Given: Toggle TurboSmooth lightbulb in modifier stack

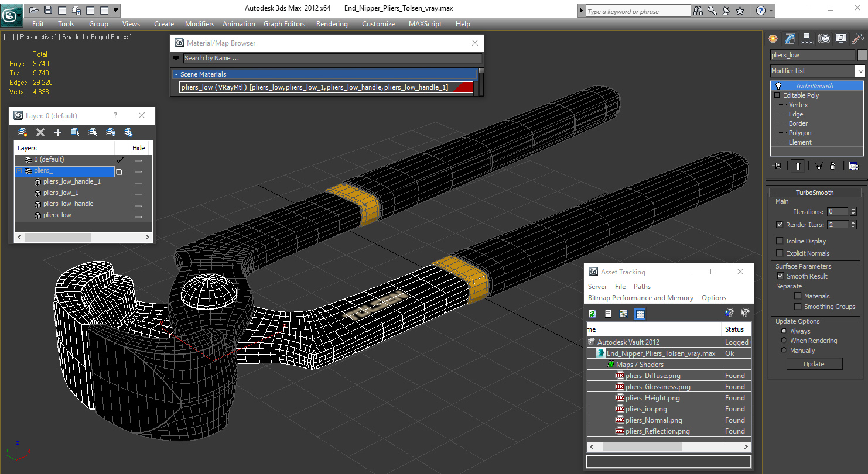Looking at the screenshot, I should click(778, 86).
